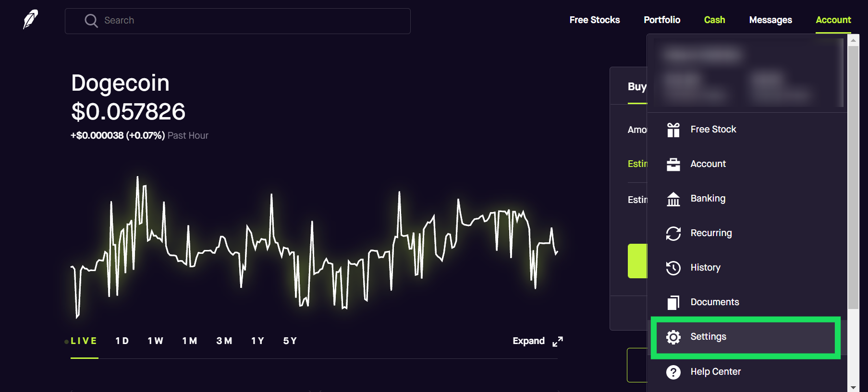The image size is (868, 392).
Task: Click the green order submit button
Action: [637, 261]
